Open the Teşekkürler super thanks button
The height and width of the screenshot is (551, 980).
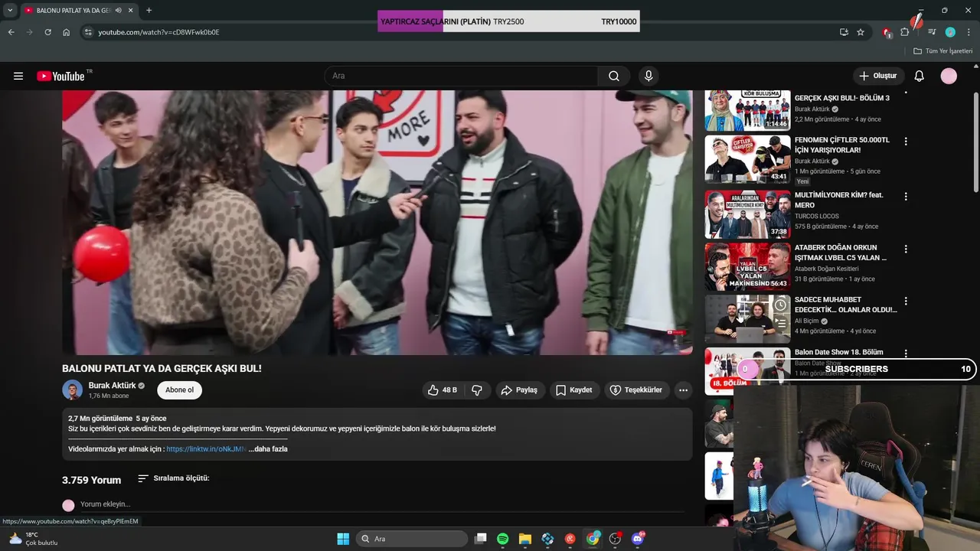[x=635, y=390]
